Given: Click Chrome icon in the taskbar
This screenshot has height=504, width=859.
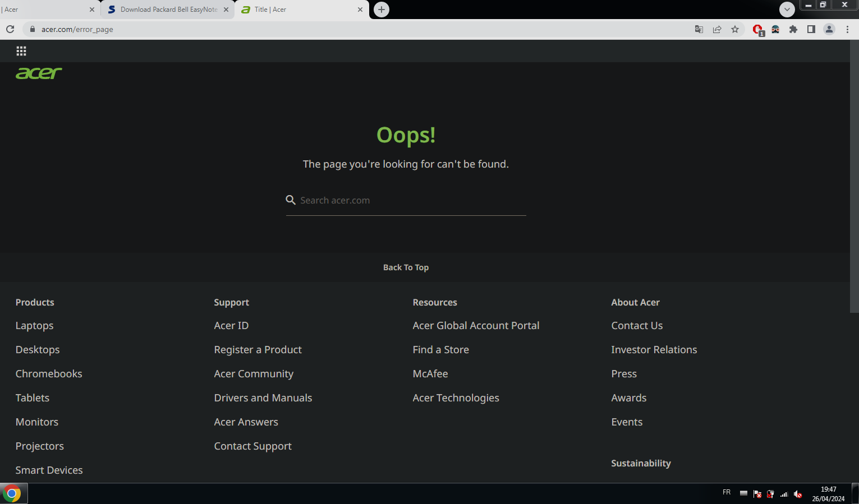Looking at the screenshot, I should (x=12, y=493).
